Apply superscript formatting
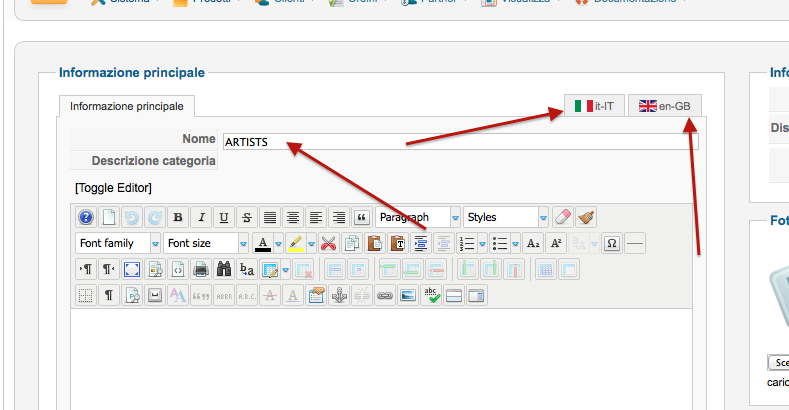This screenshot has height=410, width=789. coord(556,243)
